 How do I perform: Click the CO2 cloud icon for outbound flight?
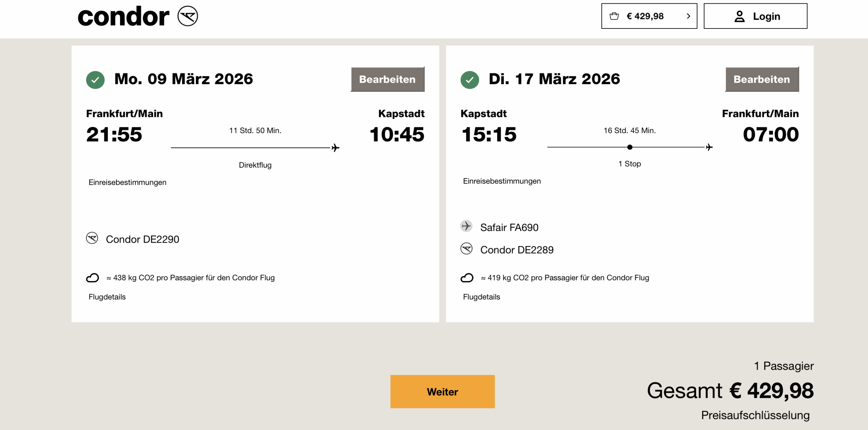[92, 278]
